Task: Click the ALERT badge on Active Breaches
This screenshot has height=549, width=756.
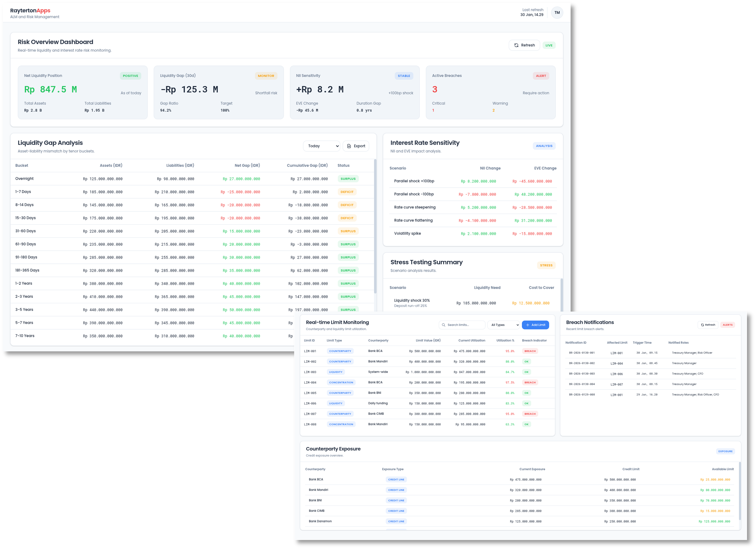Action: pos(541,76)
